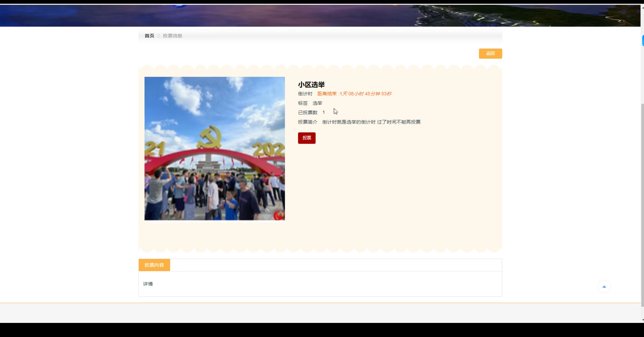The height and width of the screenshot is (337, 644).
Task: Click the scrollbar up arrow at top right
Action: [x=642, y=7]
